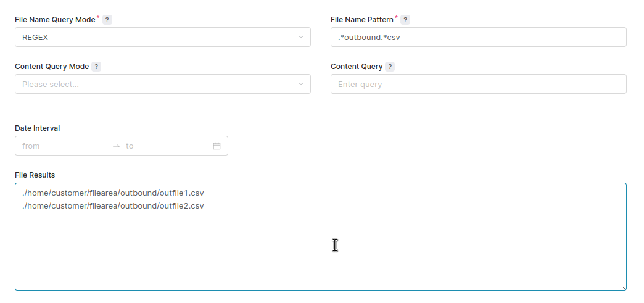The width and height of the screenshot is (644, 303).
Task: Click the arrow separator between from and to
Action: click(x=116, y=146)
